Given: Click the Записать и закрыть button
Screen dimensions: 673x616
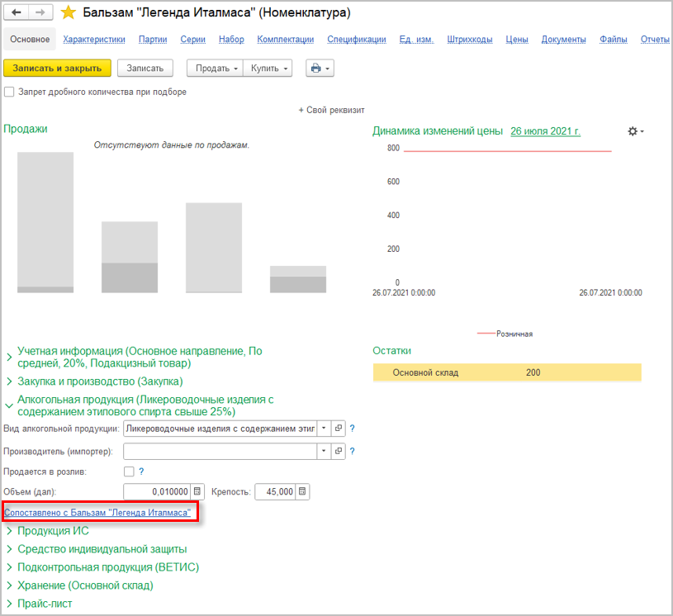Looking at the screenshot, I should click(x=57, y=69).
